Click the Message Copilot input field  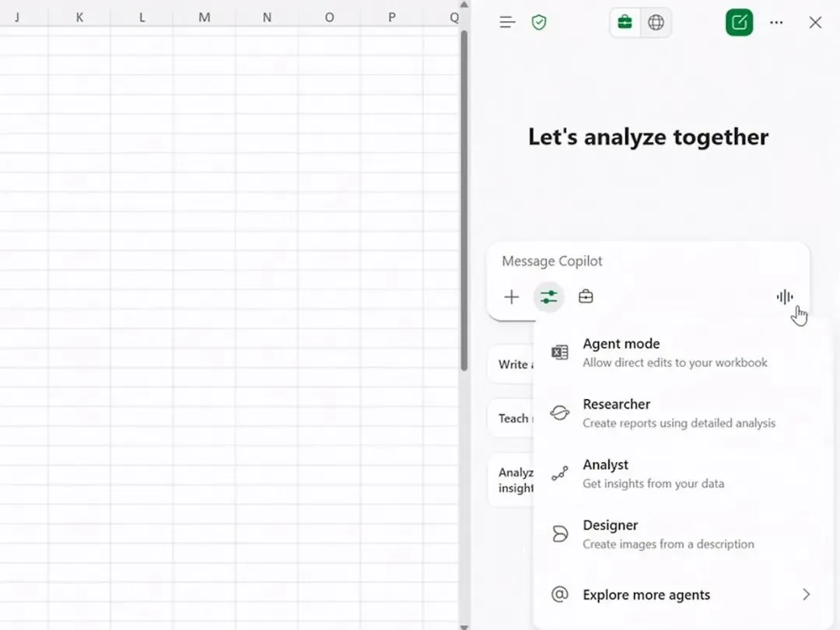click(x=648, y=261)
